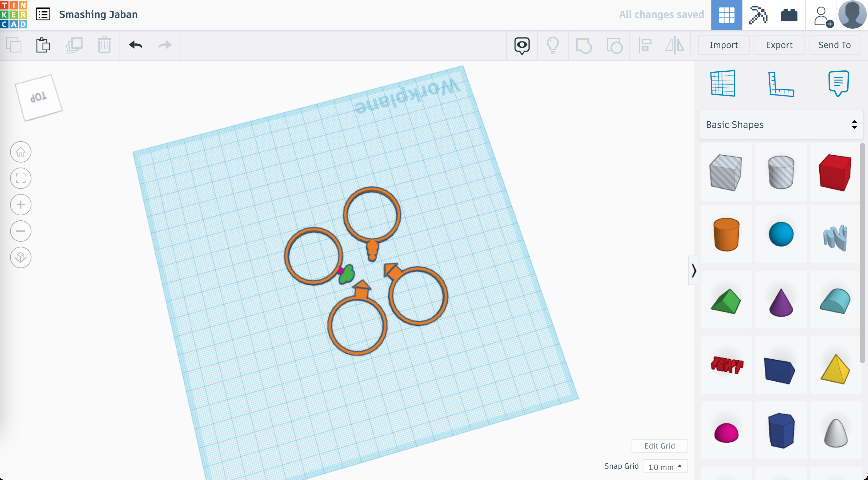The height and width of the screenshot is (480, 868).
Task: Zoom out with the minus button
Action: click(x=21, y=231)
